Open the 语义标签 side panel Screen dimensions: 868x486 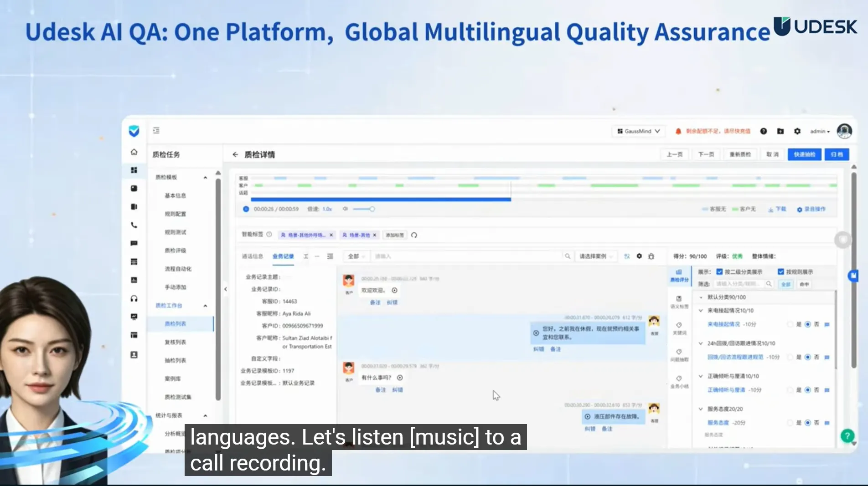(x=679, y=302)
